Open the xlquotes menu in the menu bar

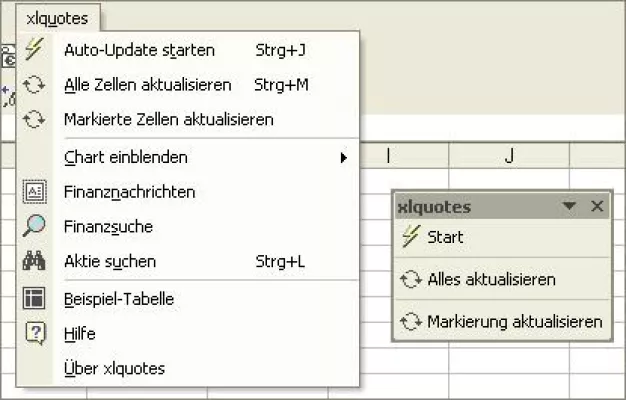point(58,17)
